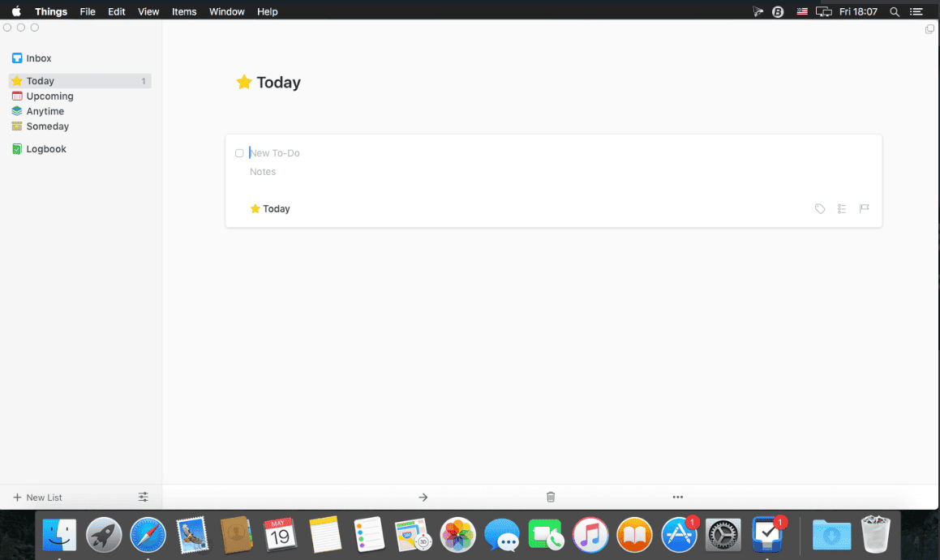Set a deadline with the flag icon

pyautogui.click(x=864, y=208)
